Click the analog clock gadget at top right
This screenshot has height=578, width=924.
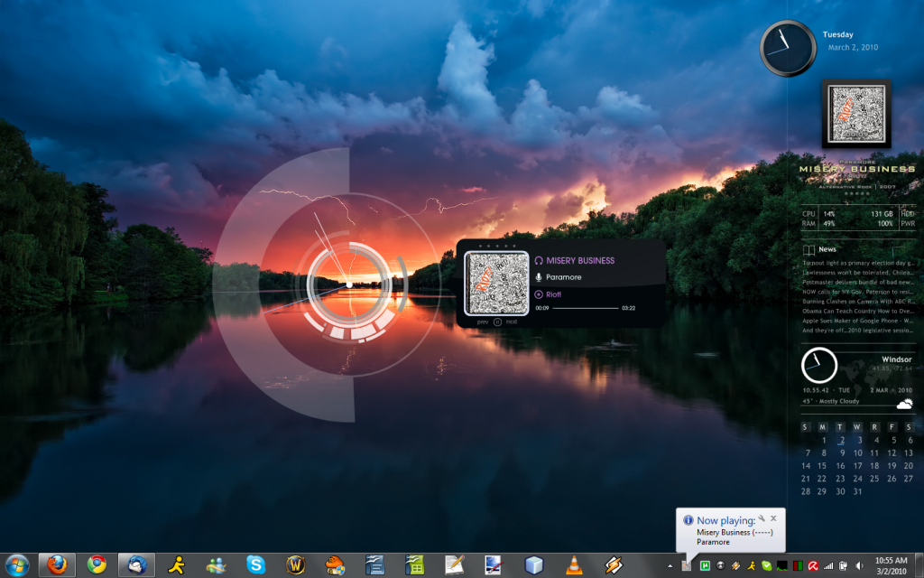(787, 49)
